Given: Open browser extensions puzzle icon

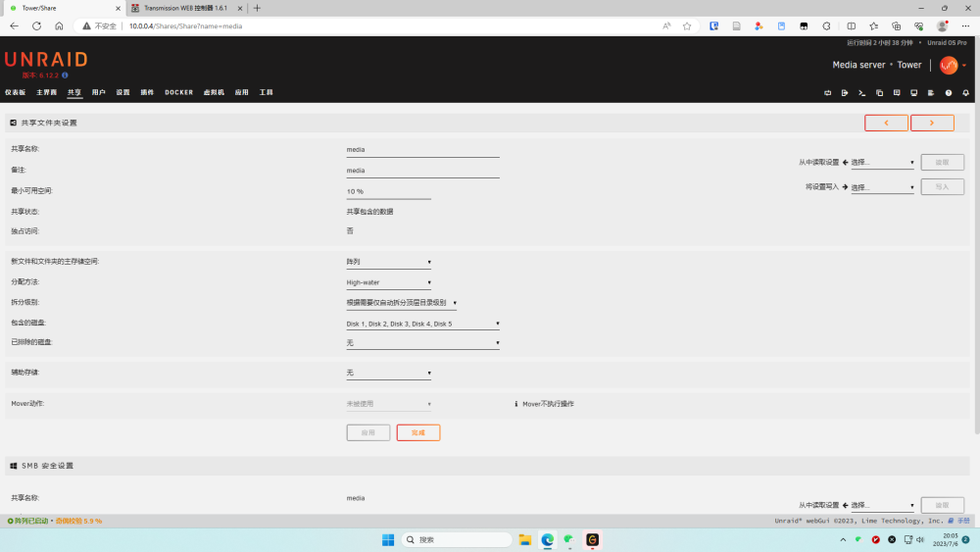Looking at the screenshot, I should 826,26.
